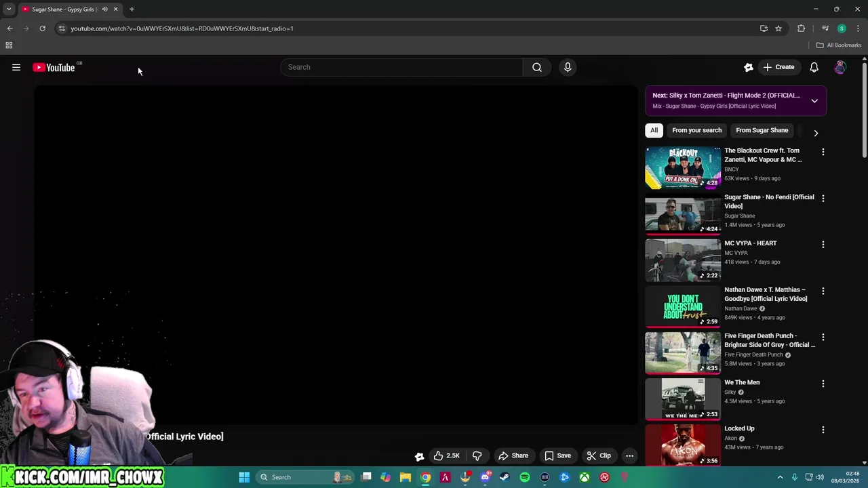This screenshot has height=488, width=868.
Task: Click the Share button
Action: coord(513,455)
